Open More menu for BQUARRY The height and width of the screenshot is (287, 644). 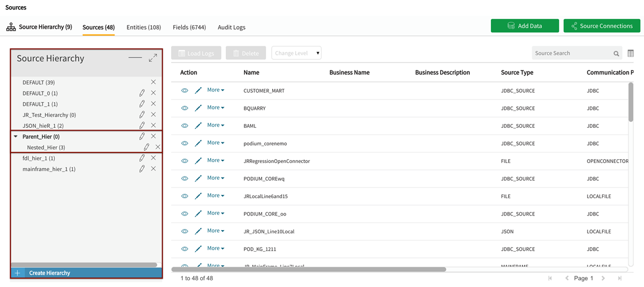[x=216, y=107]
